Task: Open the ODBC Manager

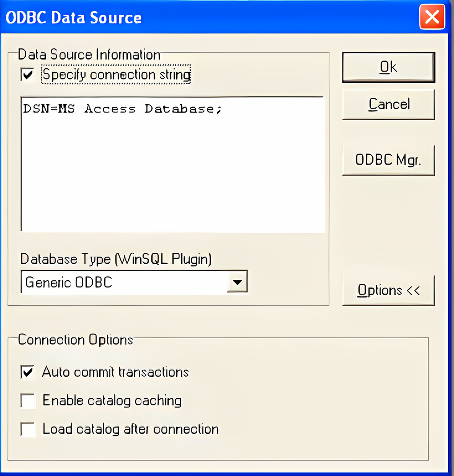Action: 388,160
